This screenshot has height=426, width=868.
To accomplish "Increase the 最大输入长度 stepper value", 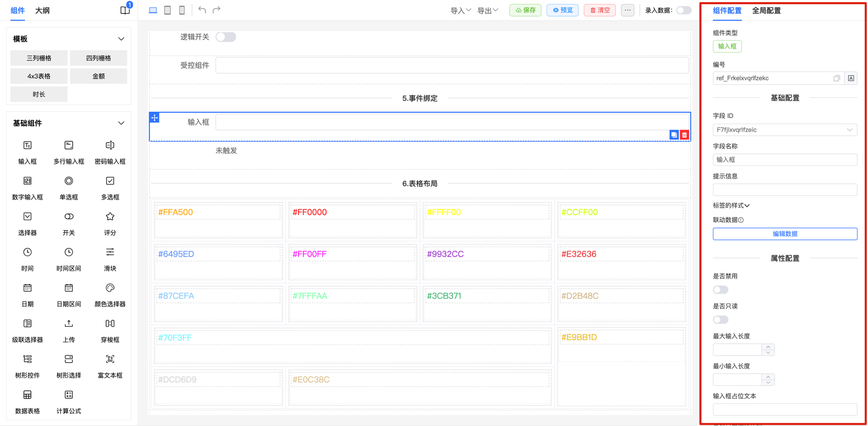I will [768, 347].
